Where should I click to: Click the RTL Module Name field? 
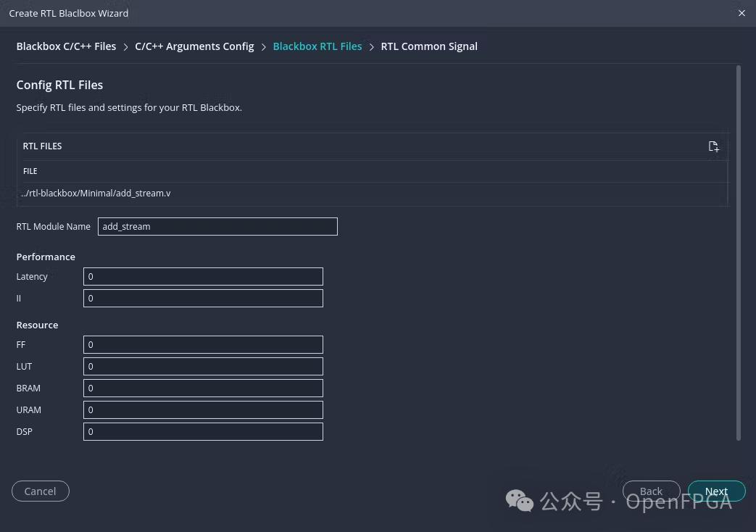coord(217,226)
